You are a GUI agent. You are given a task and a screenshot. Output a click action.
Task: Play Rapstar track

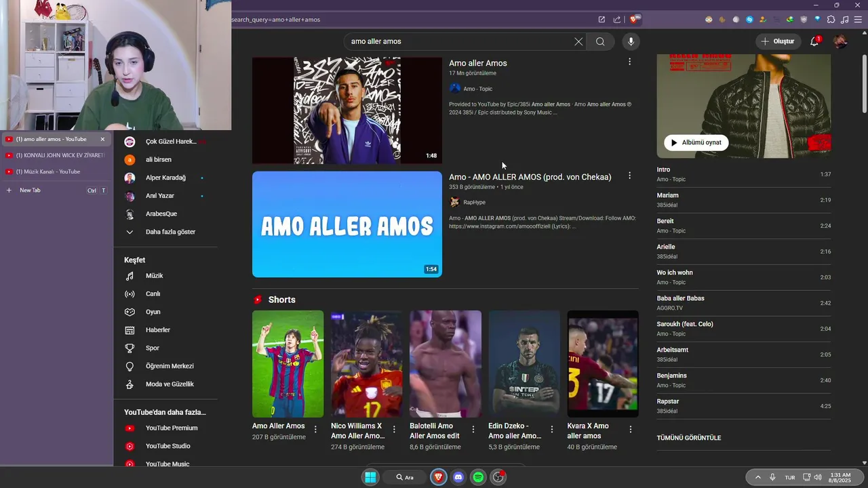pyautogui.click(x=743, y=406)
